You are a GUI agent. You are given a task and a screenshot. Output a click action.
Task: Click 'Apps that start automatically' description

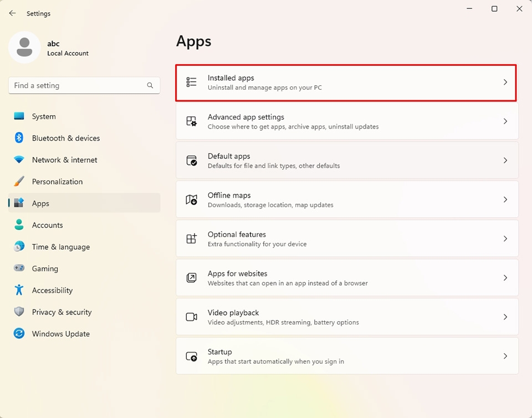click(275, 362)
